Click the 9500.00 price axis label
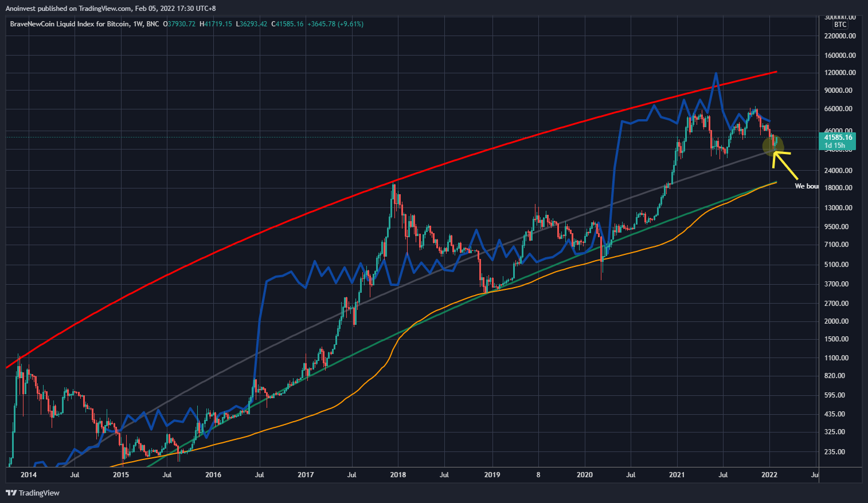The image size is (868, 503). pyautogui.click(x=836, y=227)
